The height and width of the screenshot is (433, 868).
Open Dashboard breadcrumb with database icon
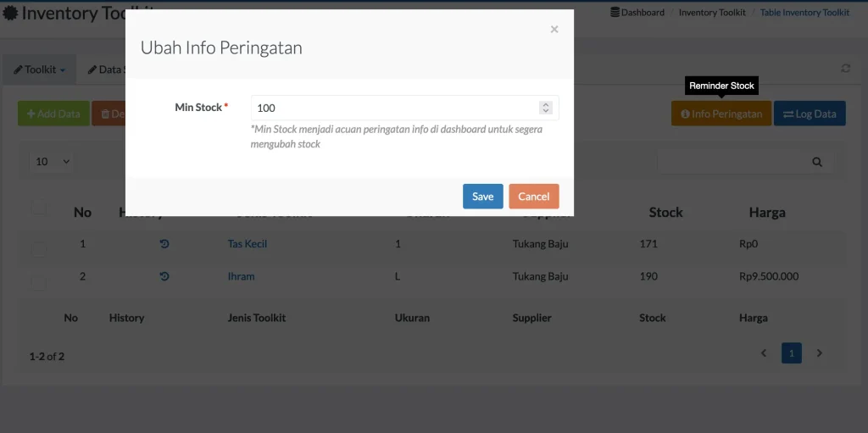[x=637, y=13]
